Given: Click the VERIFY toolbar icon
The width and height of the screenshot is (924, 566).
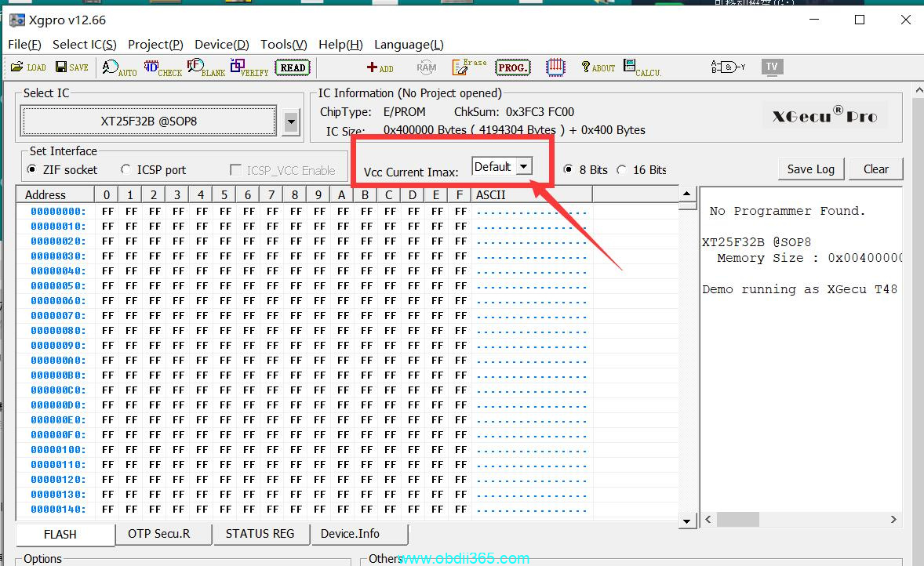Looking at the screenshot, I should [249, 67].
